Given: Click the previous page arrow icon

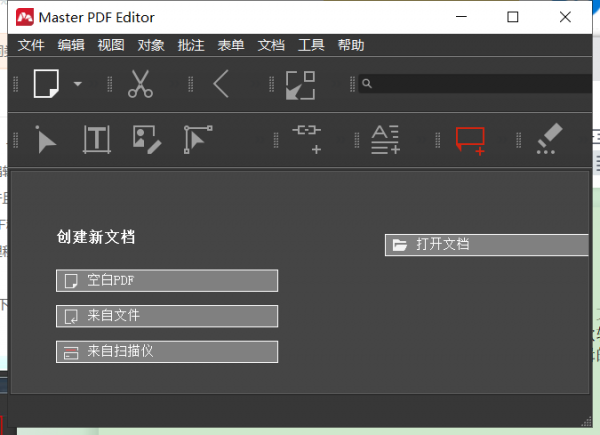Looking at the screenshot, I should point(221,84).
